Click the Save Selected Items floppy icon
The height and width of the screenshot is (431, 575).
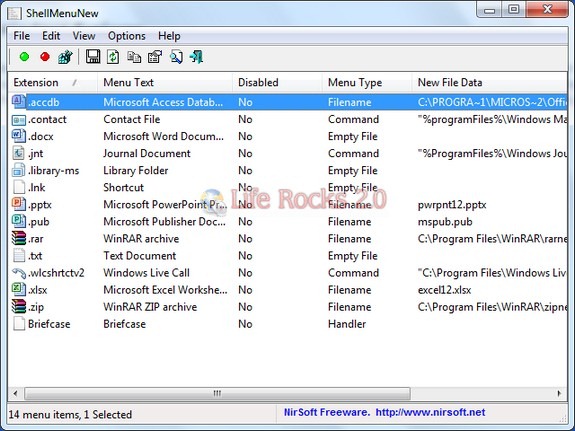coord(93,57)
